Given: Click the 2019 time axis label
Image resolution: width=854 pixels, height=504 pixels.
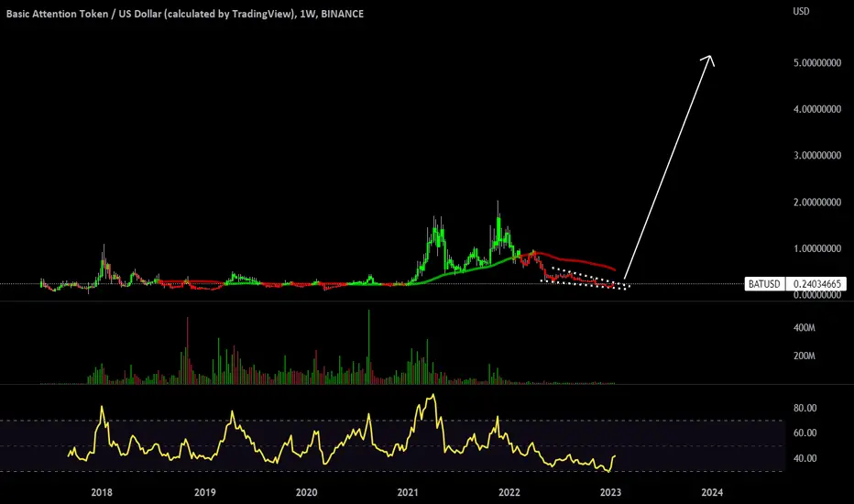Looking at the screenshot, I should 204,493.
